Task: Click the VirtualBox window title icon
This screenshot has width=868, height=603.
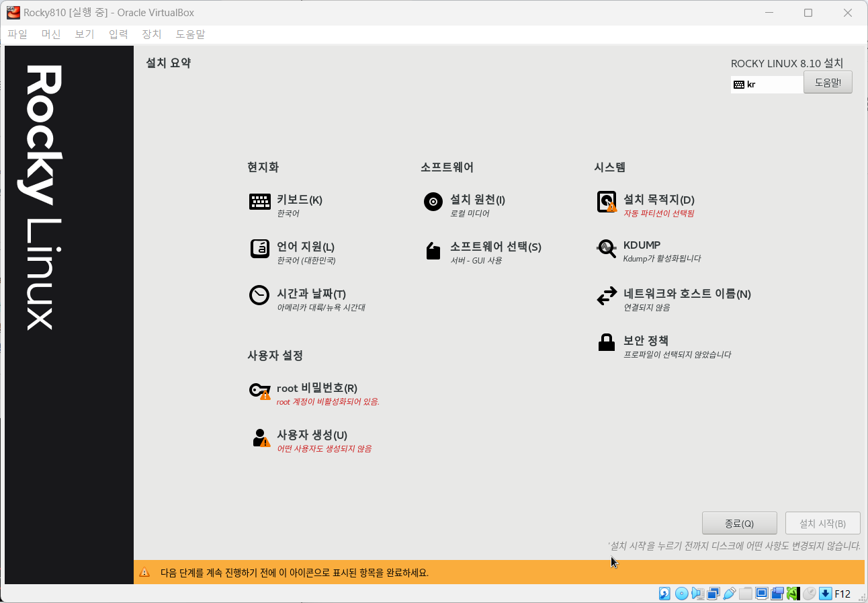Action: (x=13, y=12)
